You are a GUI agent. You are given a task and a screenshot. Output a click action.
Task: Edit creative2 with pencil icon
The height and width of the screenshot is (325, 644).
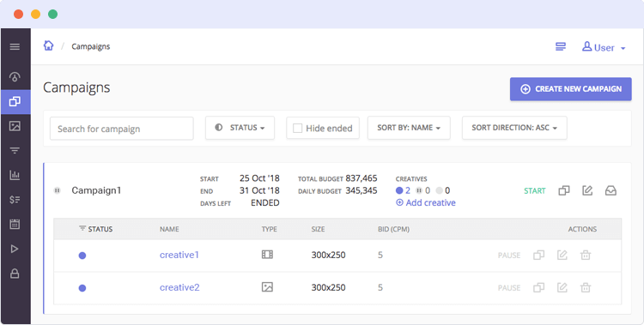point(562,287)
